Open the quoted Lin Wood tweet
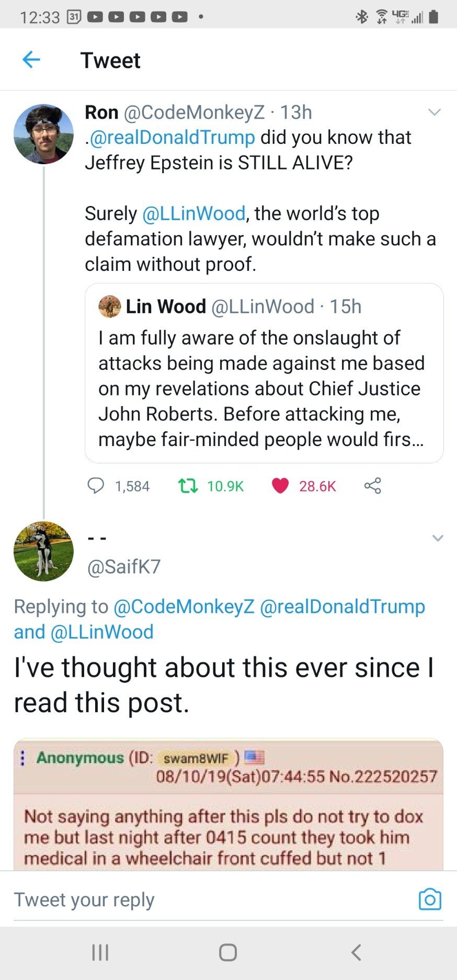This screenshot has width=457, height=980. tap(264, 387)
